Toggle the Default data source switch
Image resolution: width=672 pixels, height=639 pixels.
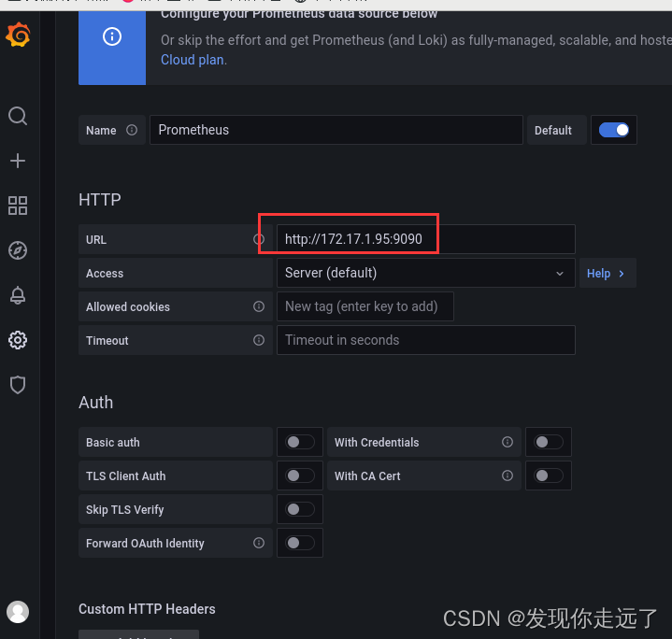tap(614, 130)
